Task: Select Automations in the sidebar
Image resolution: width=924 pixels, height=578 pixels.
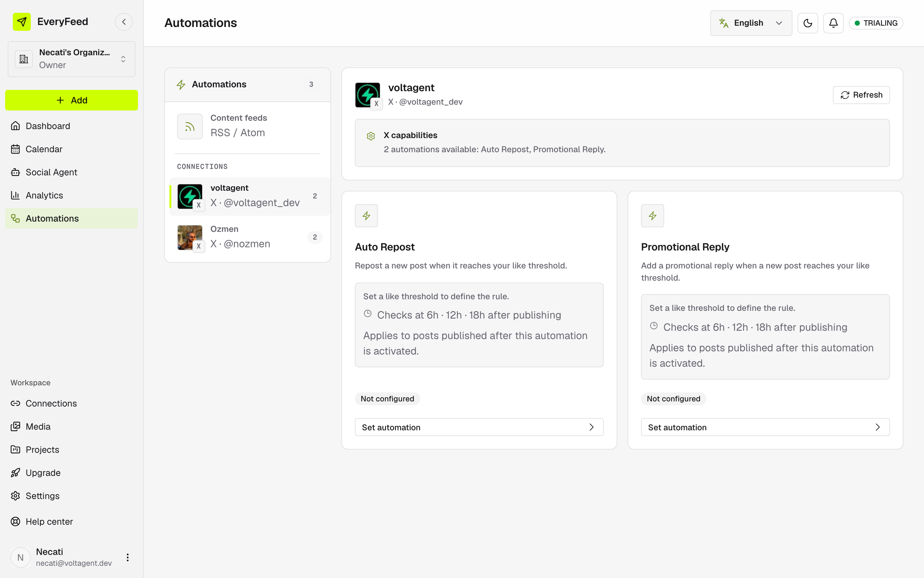Action: click(x=72, y=218)
